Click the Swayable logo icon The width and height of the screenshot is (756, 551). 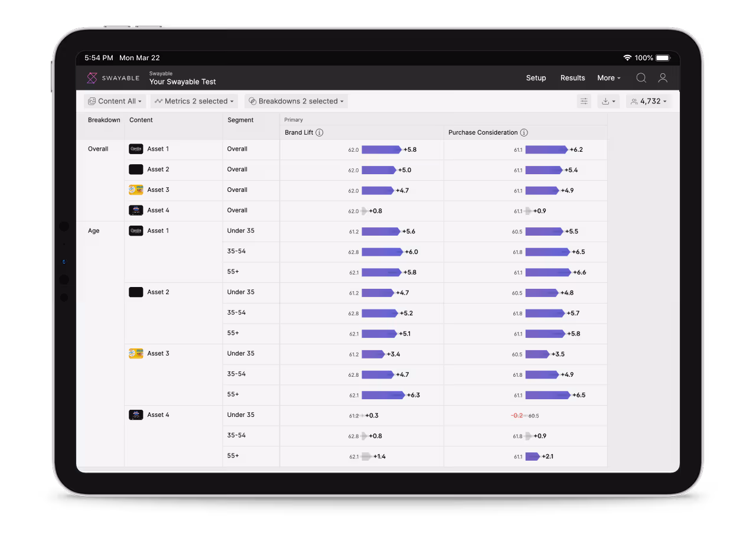92,78
